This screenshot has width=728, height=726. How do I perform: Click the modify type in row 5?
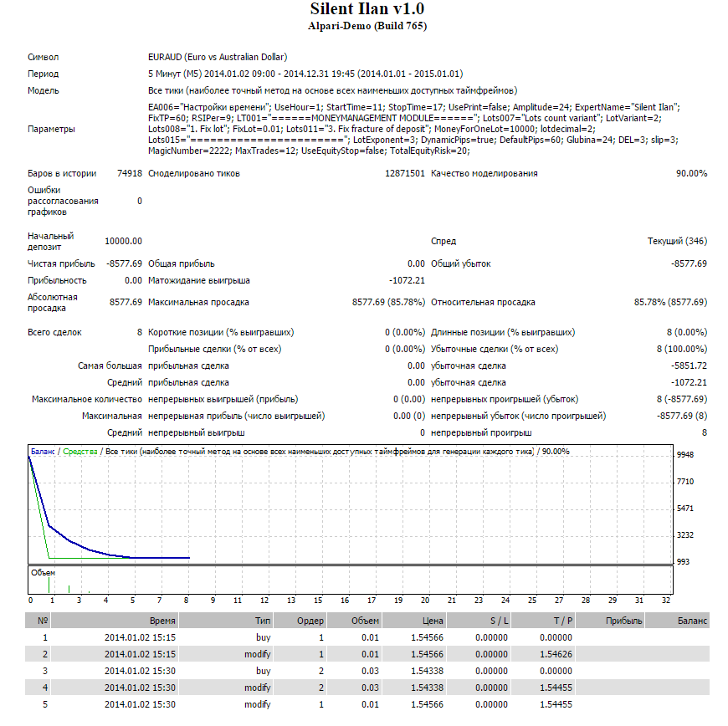point(258,704)
